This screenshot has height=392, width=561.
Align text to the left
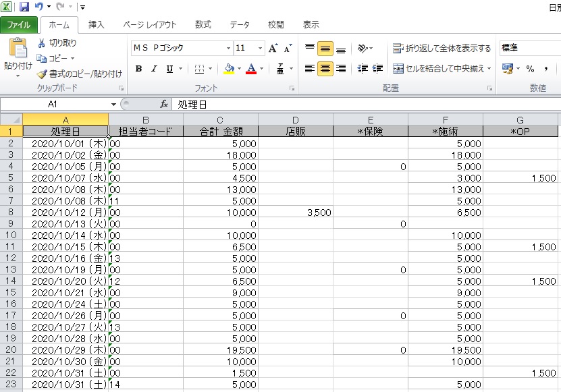click(x=310, y=68)
